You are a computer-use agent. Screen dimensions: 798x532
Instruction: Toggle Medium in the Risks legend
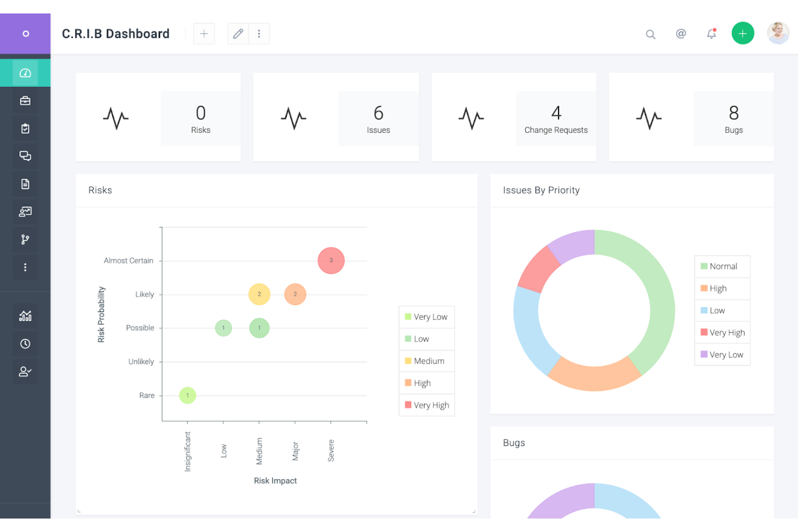point(426,361)
